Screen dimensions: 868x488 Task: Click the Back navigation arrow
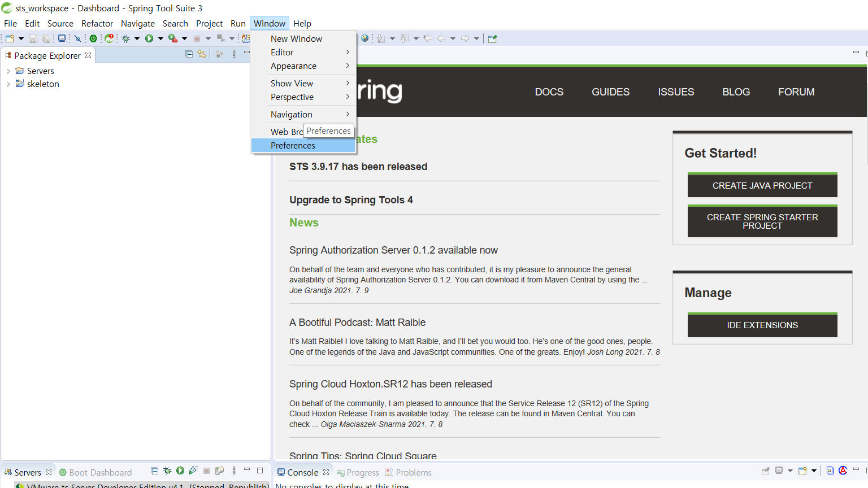click(x=441, y=38)
